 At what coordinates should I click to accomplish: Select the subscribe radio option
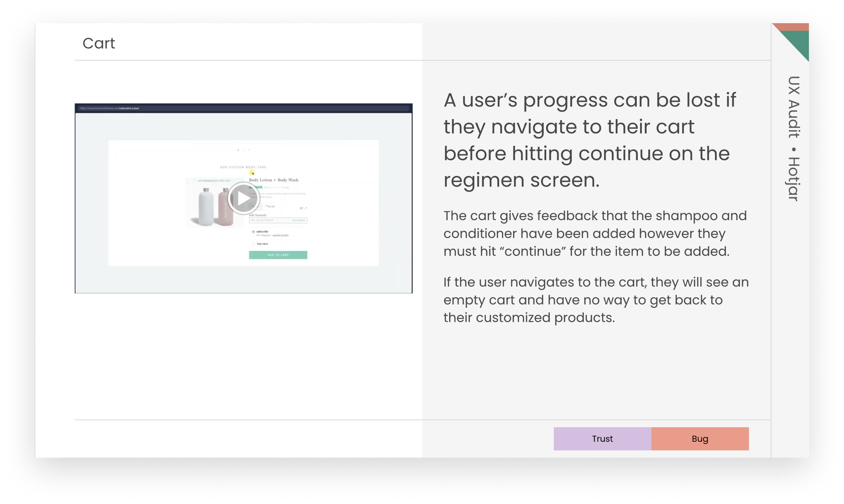[253, 232]
